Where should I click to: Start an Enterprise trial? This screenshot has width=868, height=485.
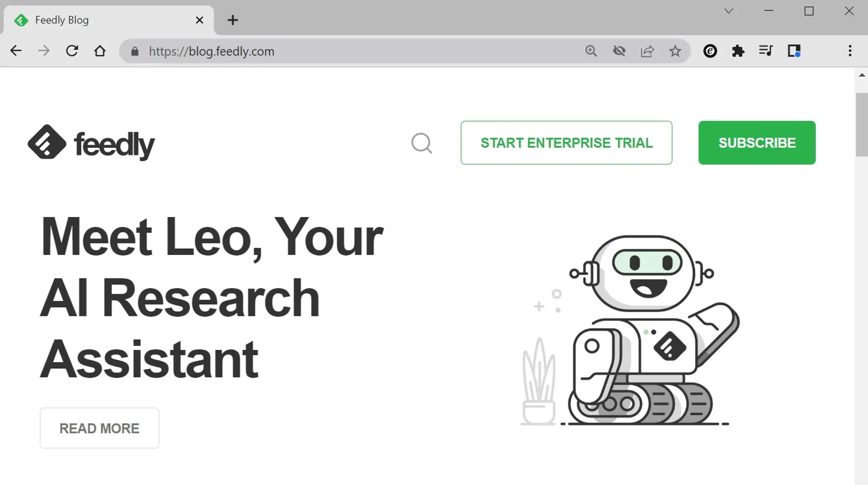[566, 143]
